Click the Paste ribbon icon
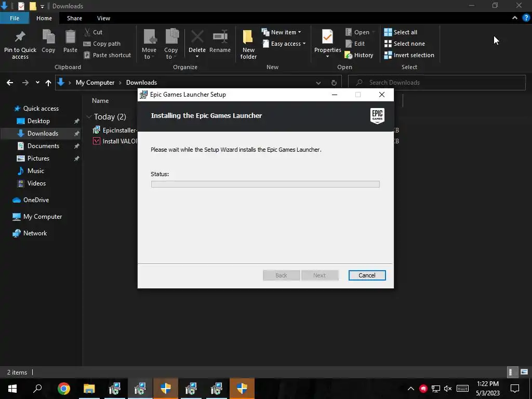This screenshot has width=532, height=399. tap(70, 41)
